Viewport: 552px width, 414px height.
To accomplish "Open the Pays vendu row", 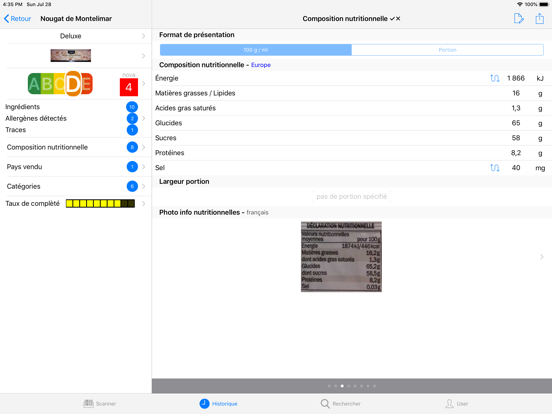I will 76,167.
